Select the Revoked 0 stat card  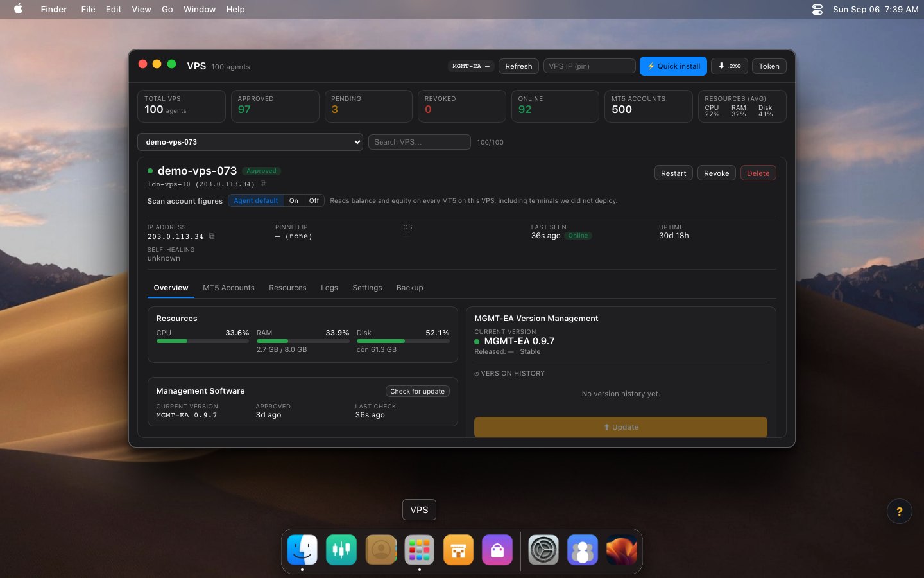(x=461, y=106)
